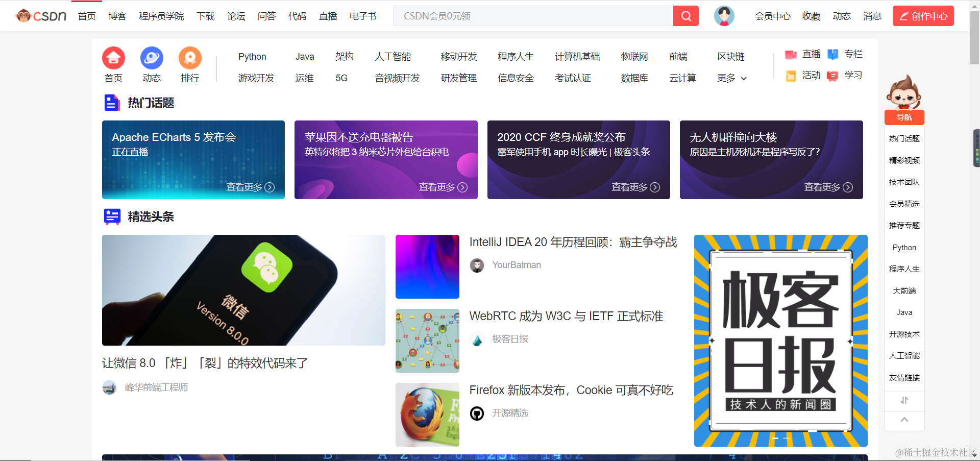Screen dimensions: 980x461
Task: Open 论坛 in top navigation
Action: 236,16
